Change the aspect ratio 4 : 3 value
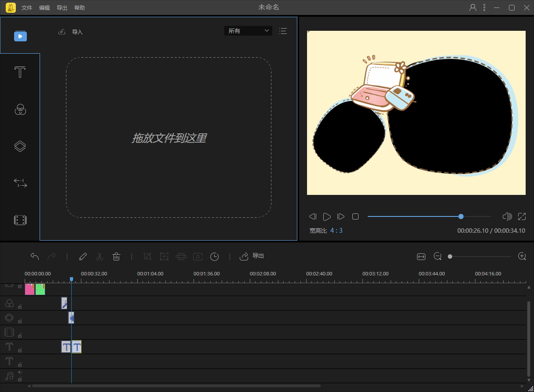 pos(336,231)
